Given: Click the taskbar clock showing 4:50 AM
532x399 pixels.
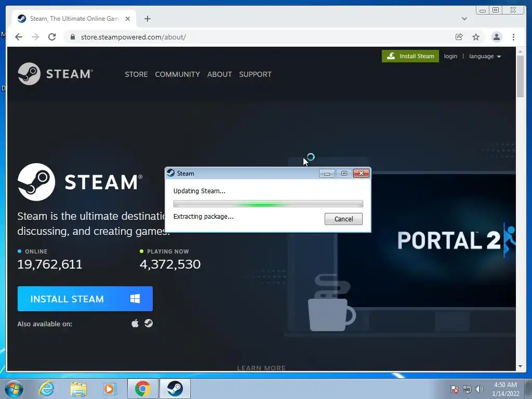Looking at the screenshot, I should coord(506,389).
